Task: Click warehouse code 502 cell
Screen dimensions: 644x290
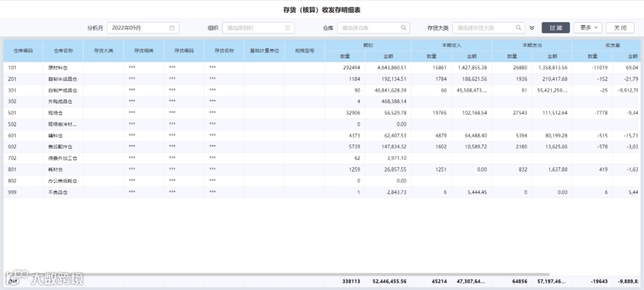Action: pos(23,124)
